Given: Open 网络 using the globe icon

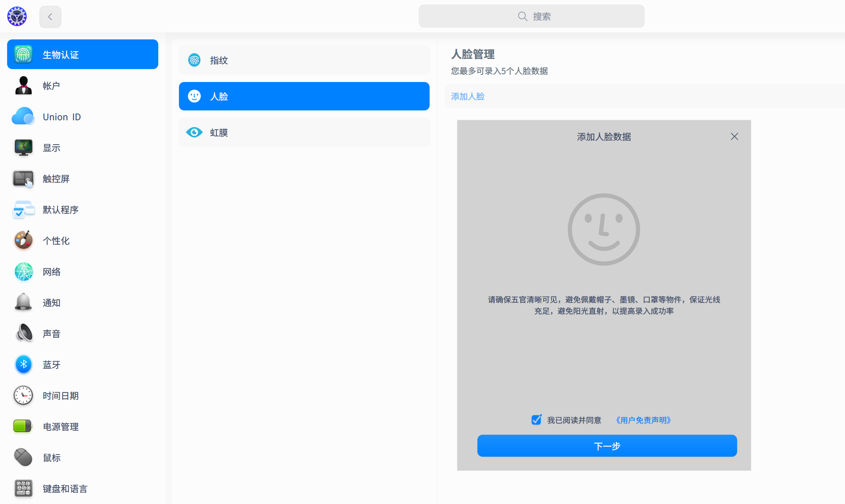Looking at the screenshot, I should coord(23,272).
